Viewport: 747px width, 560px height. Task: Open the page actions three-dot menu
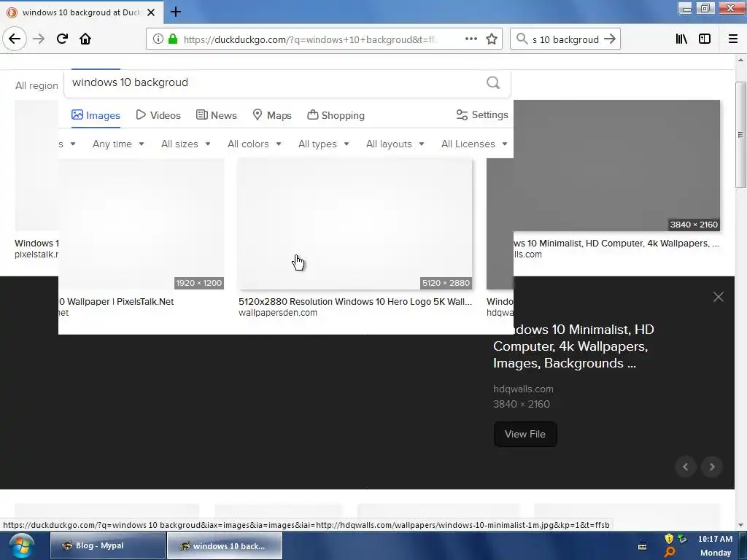pyautogui.click(x=471, y=39)
